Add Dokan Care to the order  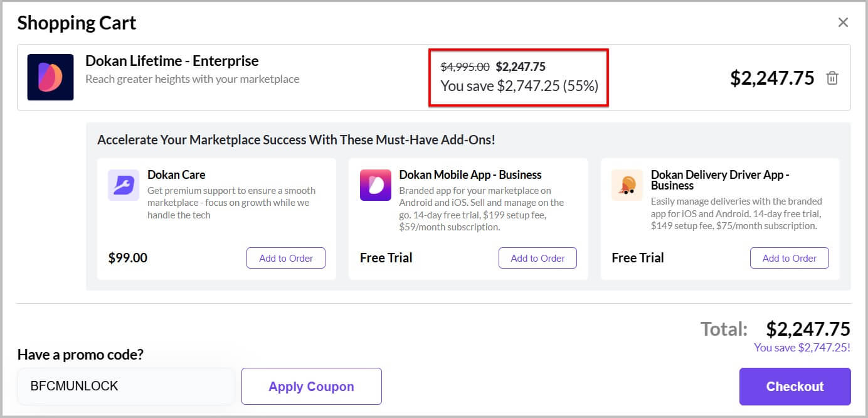pos(286,258)
